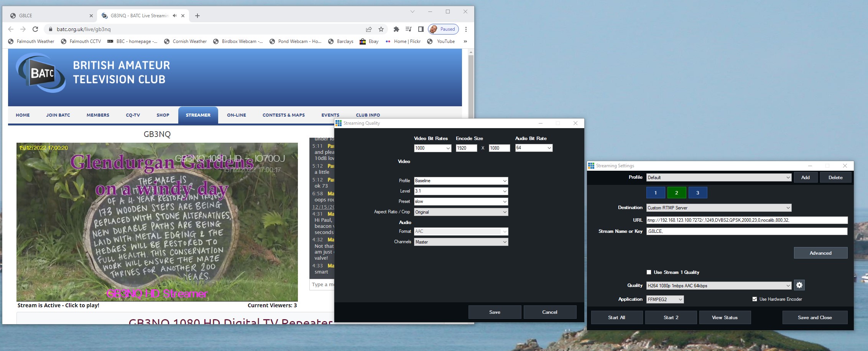Click the Paused profile button
The height and width of the screenshot is (351, 868).
pos(443,29)
